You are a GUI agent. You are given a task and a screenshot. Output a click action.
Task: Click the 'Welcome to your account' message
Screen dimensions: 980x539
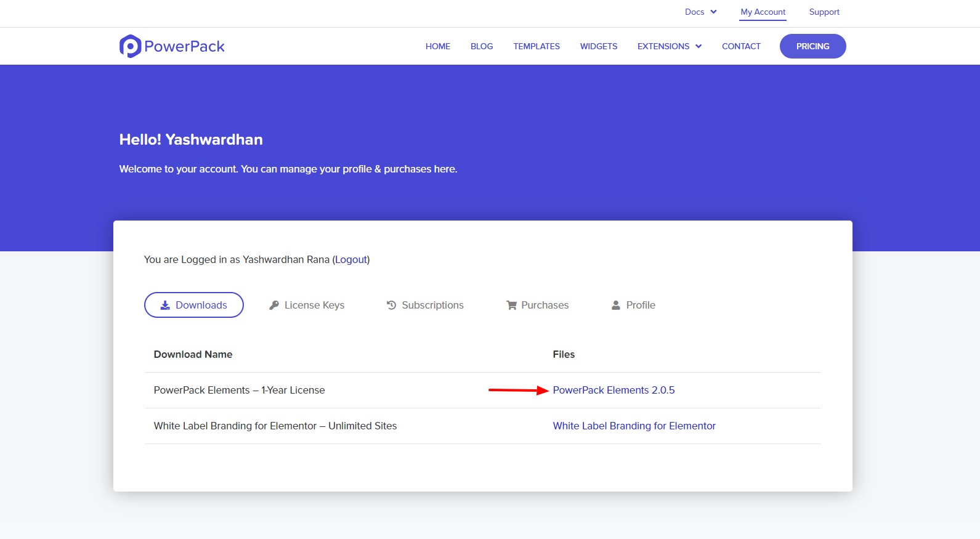point(288,169)
